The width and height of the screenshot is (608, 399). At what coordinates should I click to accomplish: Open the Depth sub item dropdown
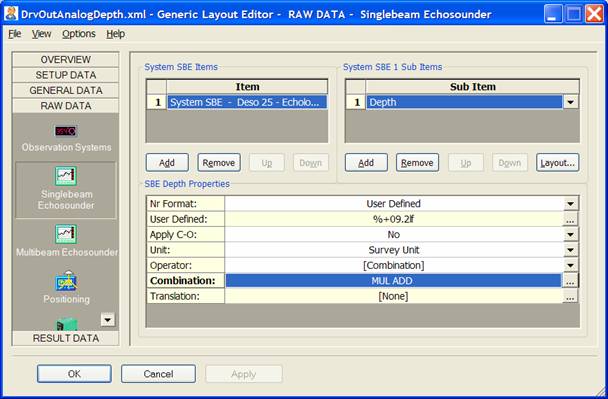570,102
